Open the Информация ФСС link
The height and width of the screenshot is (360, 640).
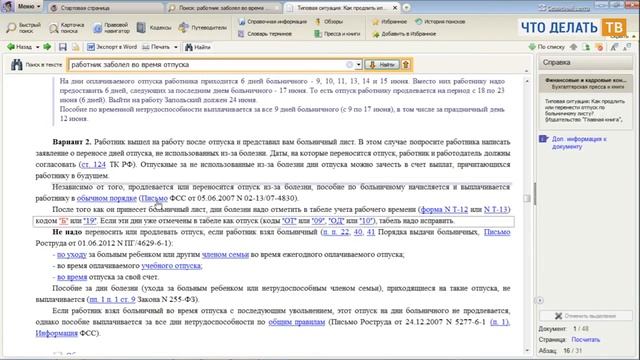pyautogui.click(x=56, y=333)
